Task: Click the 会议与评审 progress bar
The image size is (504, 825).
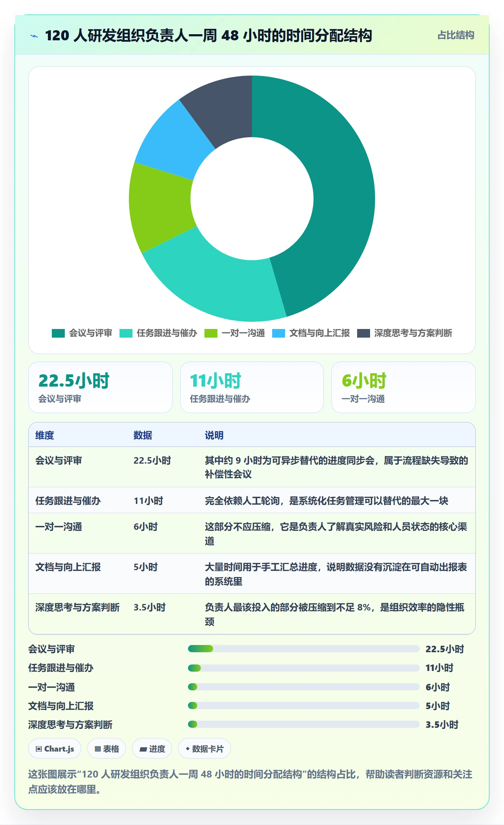Action: coord(303,649)
